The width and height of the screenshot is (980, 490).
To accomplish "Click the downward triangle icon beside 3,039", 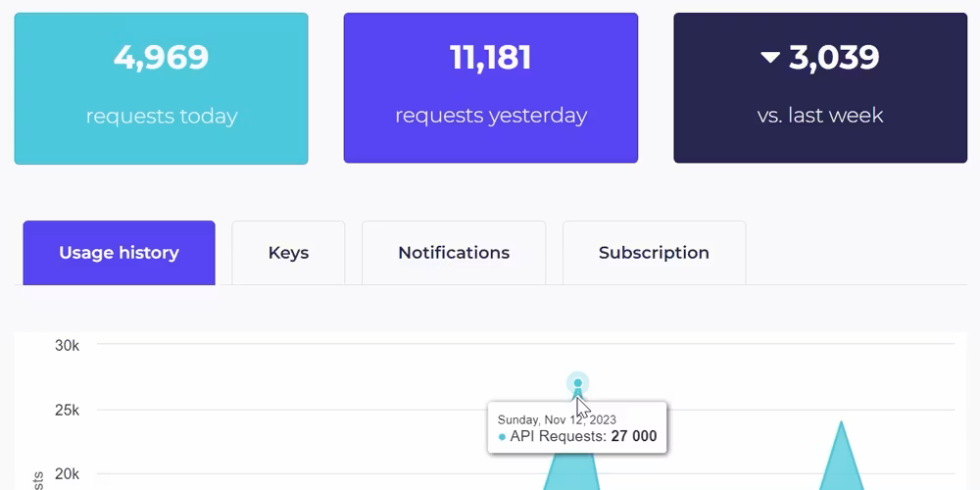I will [x=770, y=58].
